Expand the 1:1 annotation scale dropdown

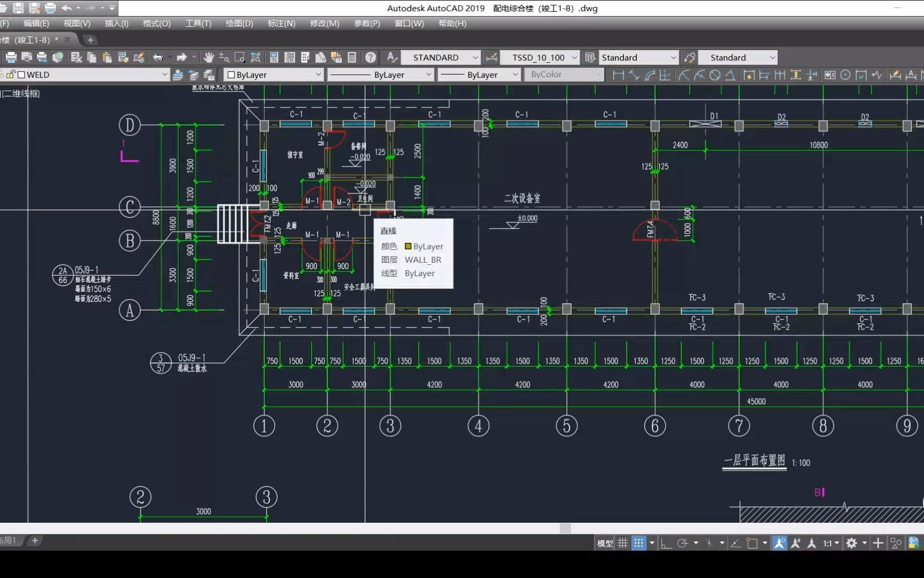pyautogui.click(x=831, y=543)
